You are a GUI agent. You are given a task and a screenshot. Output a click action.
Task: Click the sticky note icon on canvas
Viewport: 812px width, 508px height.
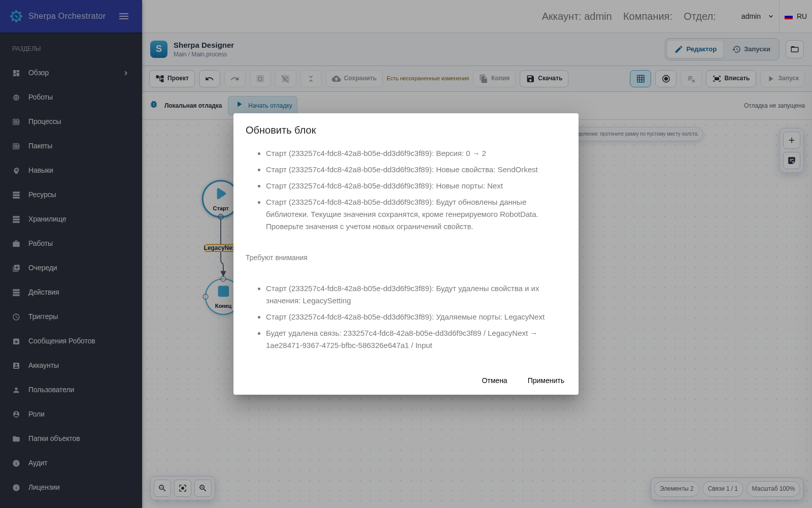point(792,161)
